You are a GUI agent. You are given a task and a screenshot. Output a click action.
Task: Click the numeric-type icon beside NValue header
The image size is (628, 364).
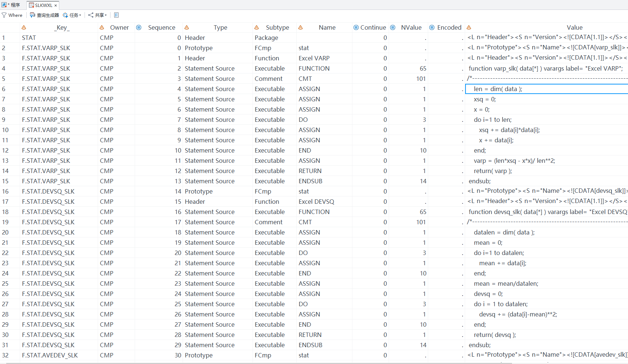(x=393, y=27)
